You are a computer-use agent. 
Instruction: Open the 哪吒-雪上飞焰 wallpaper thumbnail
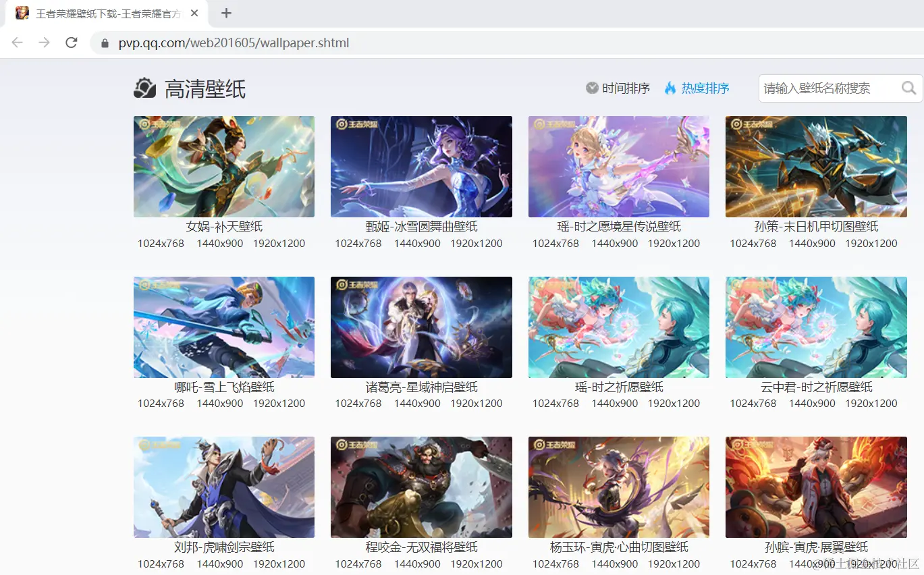click(224, 327)
